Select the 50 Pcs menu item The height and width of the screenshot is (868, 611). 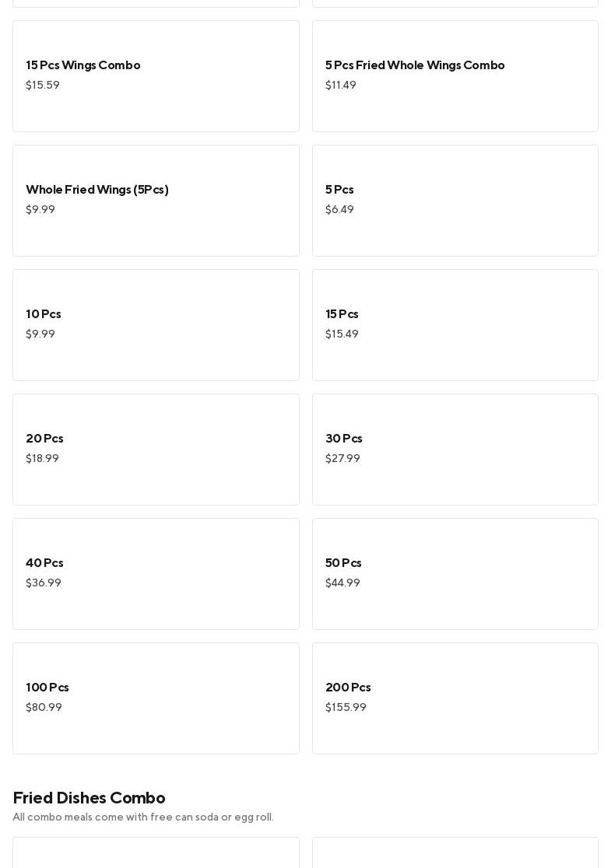455,574
